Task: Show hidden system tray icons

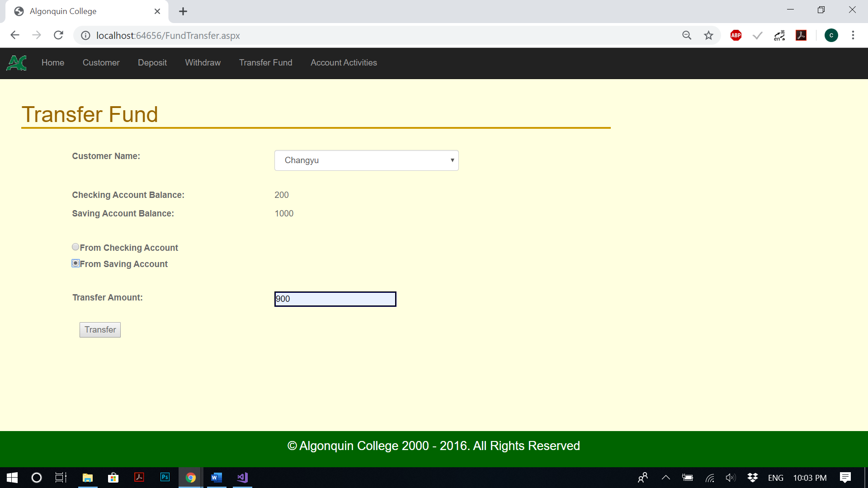Action: [x=665, y=478]
